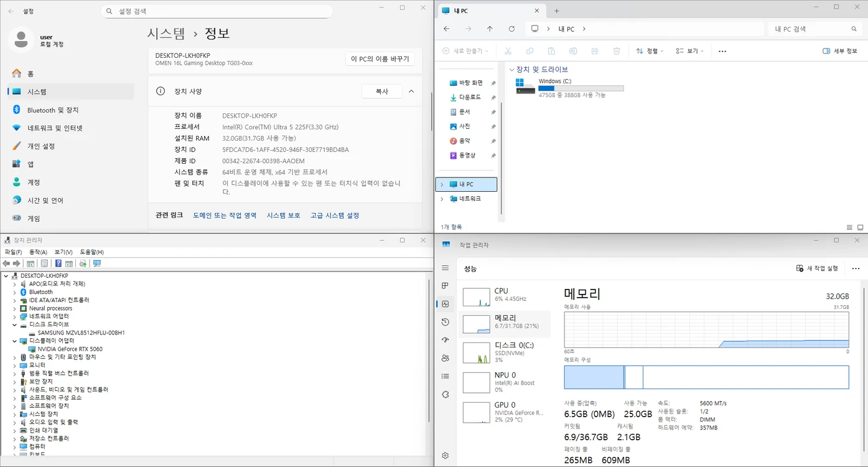Open Task Manager hamburger navigation menu
868x467 pixels.
(x=445, y=268)
